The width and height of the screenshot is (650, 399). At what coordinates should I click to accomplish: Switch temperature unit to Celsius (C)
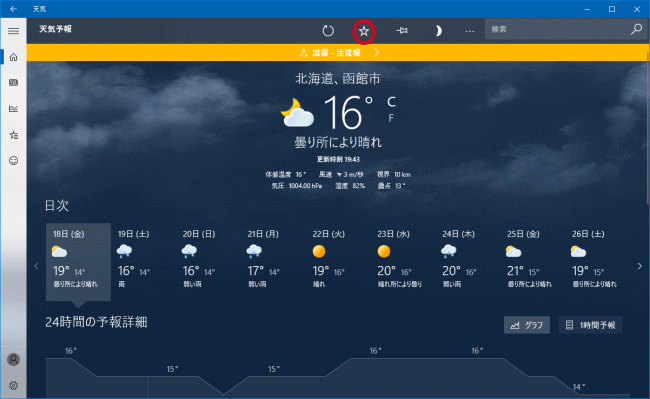click(391, 102)
